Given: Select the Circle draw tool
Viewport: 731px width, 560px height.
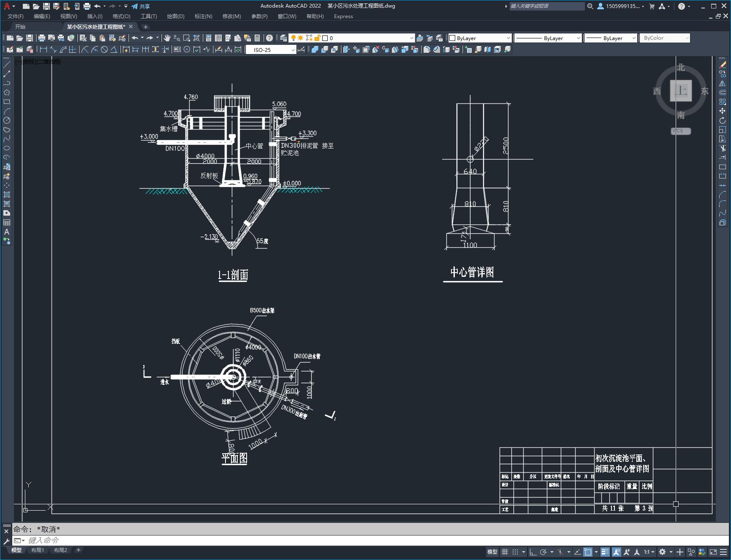Looking at the screenshot, I should tap(7, 120).
